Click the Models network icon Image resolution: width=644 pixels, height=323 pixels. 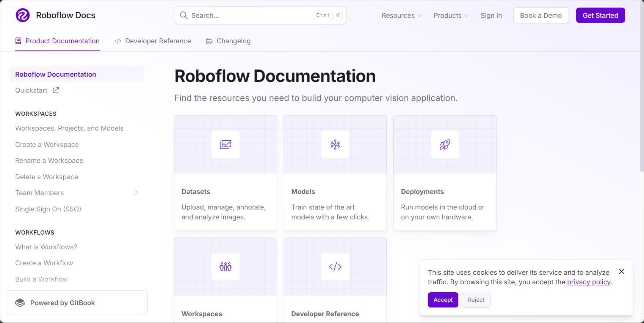[x=335, y=144]
